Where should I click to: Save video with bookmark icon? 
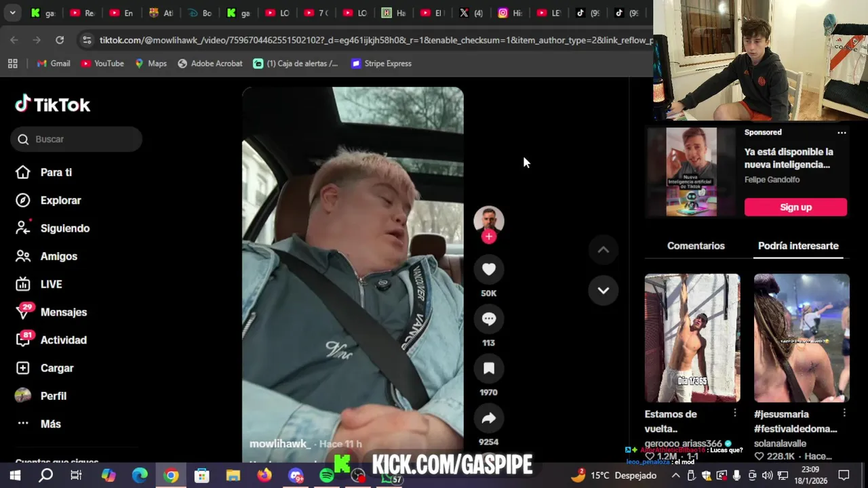[488, 368]
